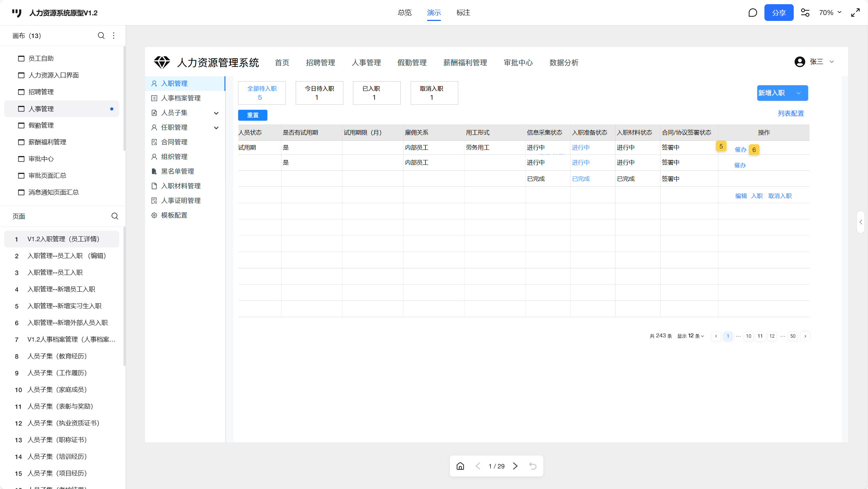
Task: Open the 列表配置 link
Action: [x=791, y=114]
